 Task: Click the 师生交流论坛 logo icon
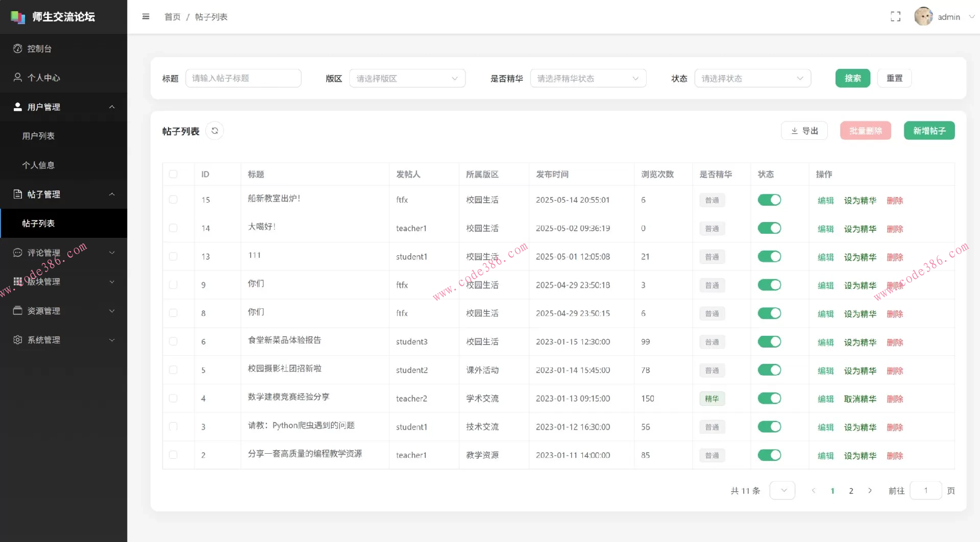[17, 16]
